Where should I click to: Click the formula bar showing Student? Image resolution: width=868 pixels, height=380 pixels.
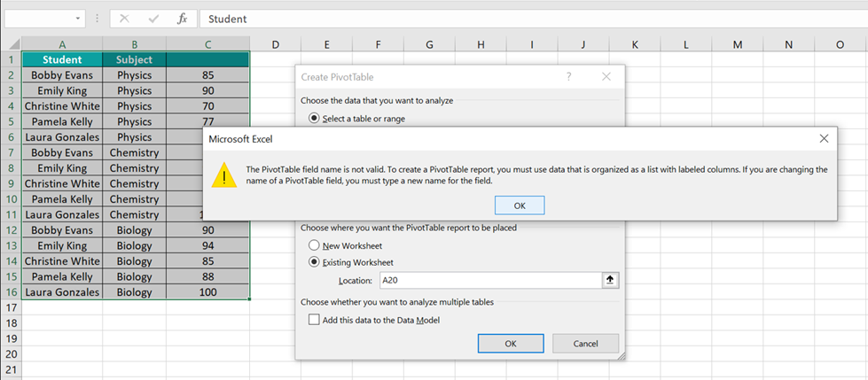point(533,19)
